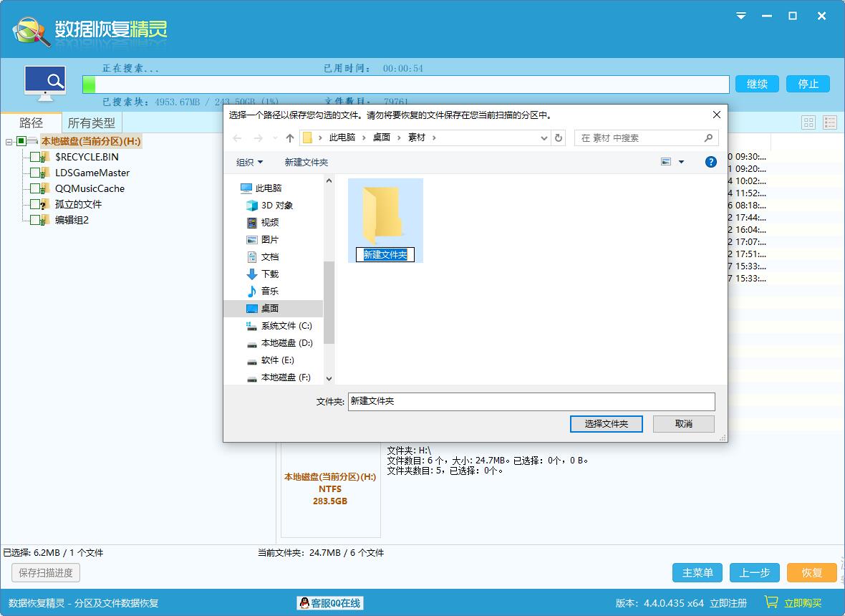
Task: Switch to details list view icon
Action: click(x=830, y=122)
